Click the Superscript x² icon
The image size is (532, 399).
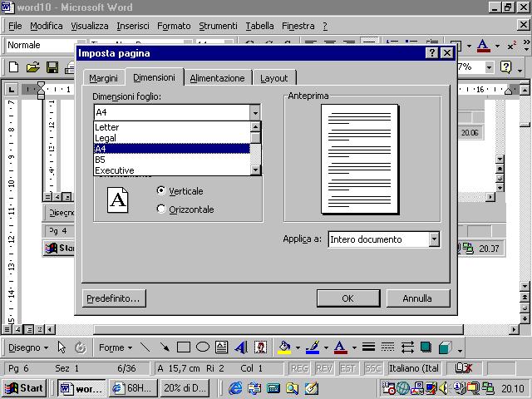[512, 46]
